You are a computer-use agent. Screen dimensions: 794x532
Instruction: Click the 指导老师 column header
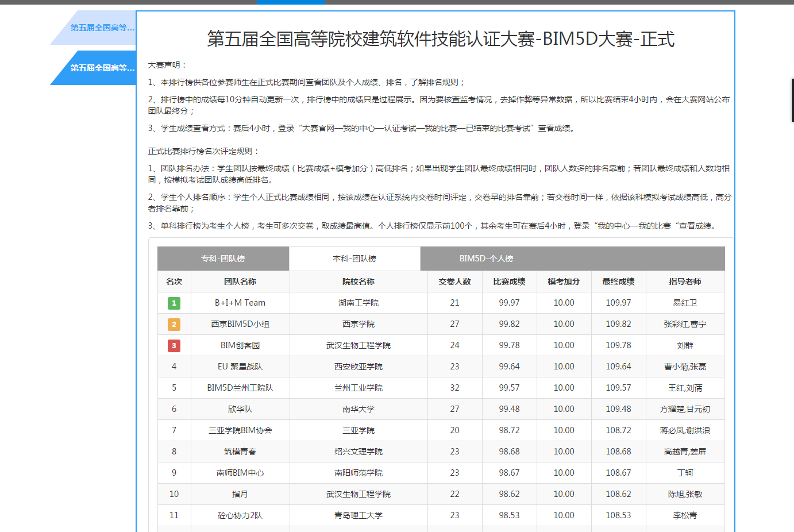[x=685, y=282]
